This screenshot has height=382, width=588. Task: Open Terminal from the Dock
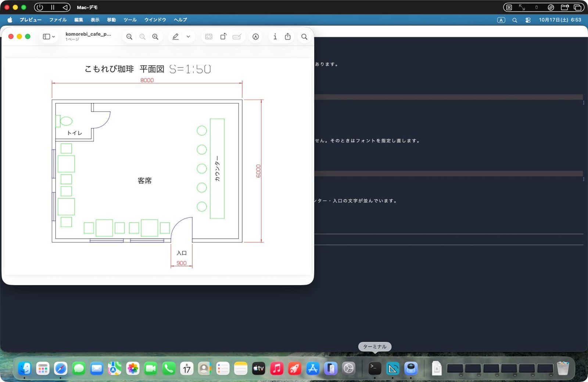[x=374, y=368]
